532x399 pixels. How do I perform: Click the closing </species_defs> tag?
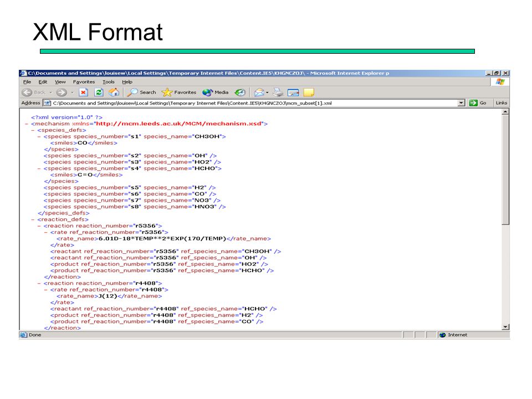(x=64, y=213)
